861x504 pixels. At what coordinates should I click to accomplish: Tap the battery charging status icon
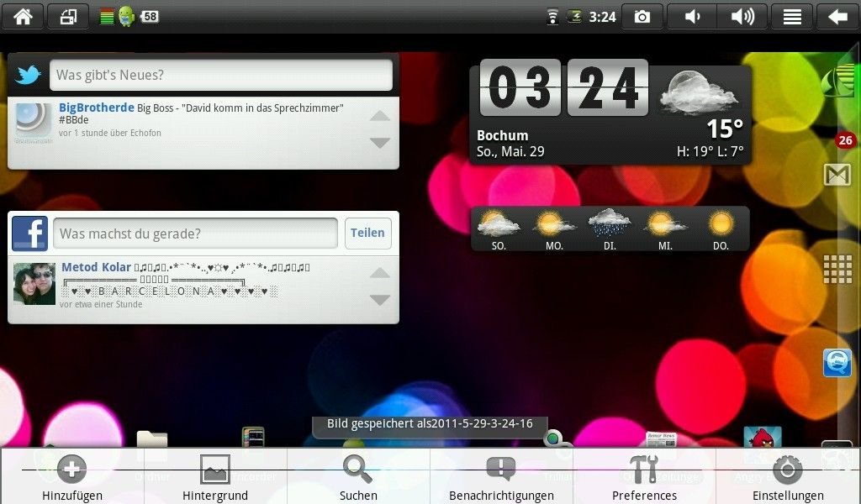point(575,17)
